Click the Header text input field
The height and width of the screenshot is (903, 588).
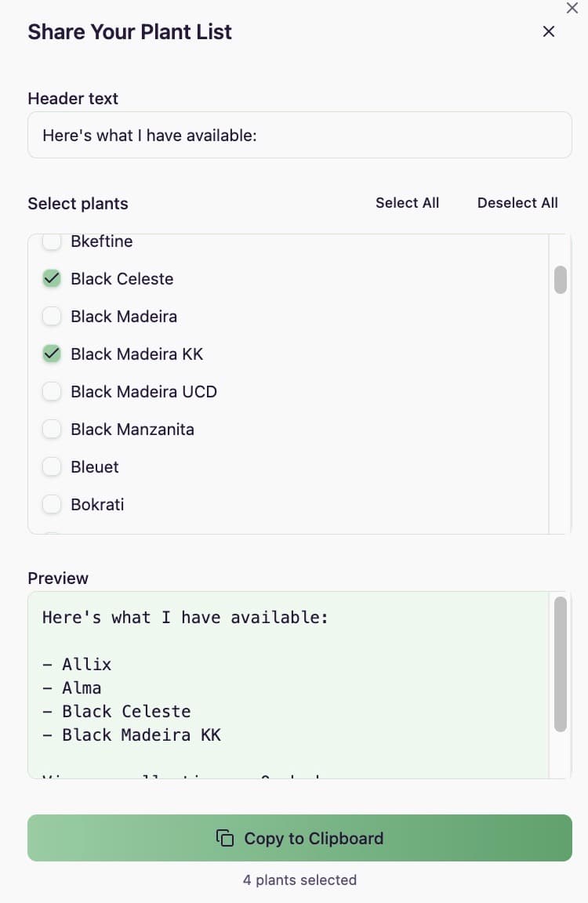[x=299, y=135]
